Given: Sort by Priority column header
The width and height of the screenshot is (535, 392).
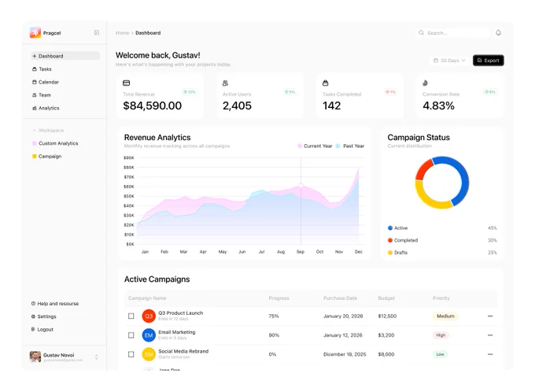Looking at the screenshot, I should point(441,298).
